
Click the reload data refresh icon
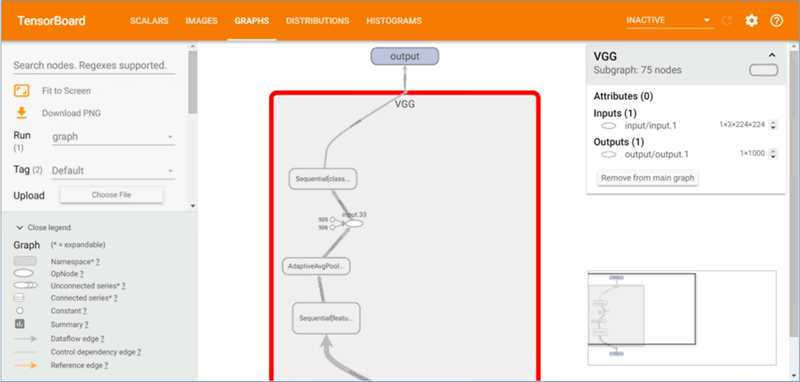pyautogui.click(x=727, y=21)
